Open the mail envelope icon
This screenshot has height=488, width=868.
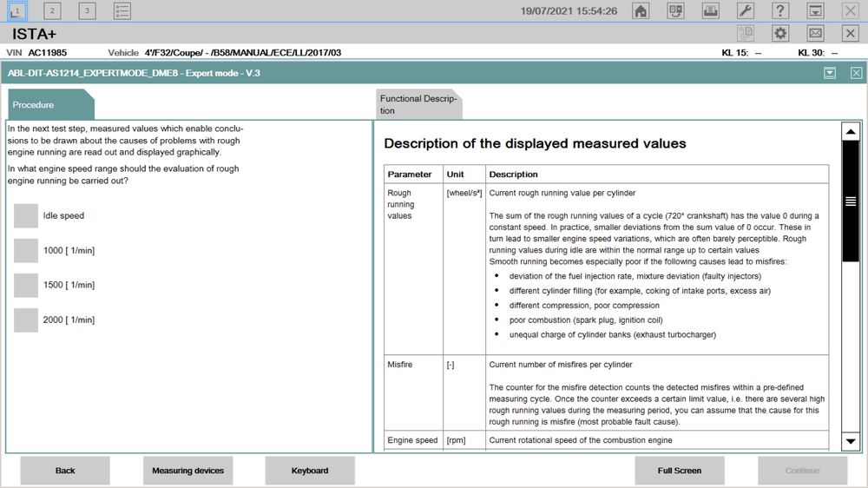(x=815, y=33)
